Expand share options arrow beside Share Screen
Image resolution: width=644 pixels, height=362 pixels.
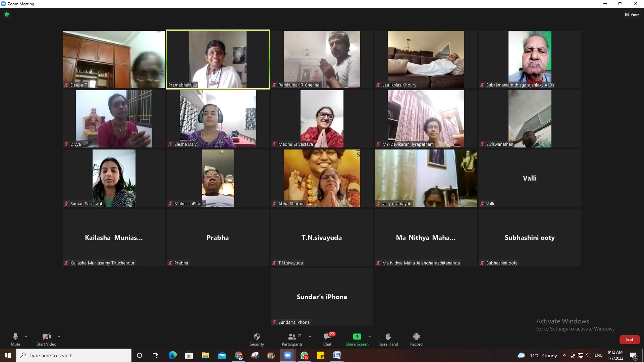pos(370,337)
